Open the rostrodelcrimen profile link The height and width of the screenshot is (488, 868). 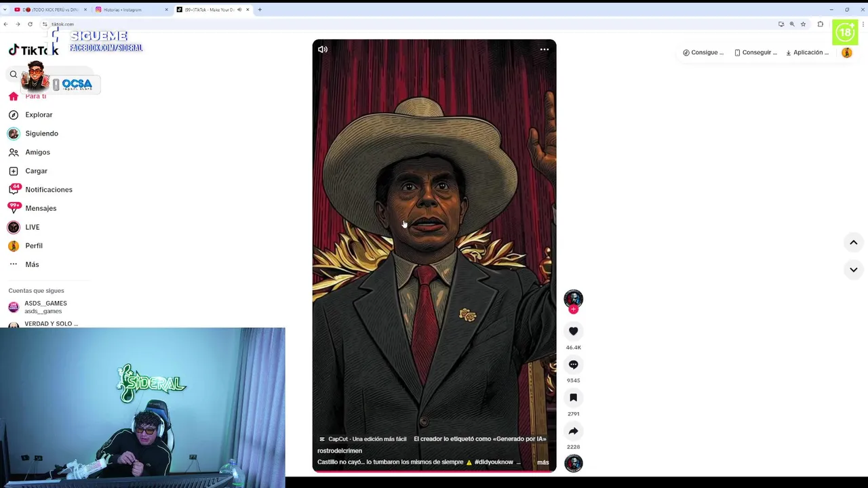[340, 451]
